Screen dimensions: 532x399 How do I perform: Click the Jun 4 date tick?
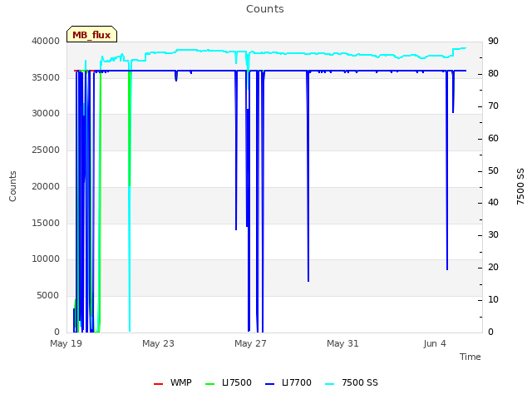tap(435, 343)
